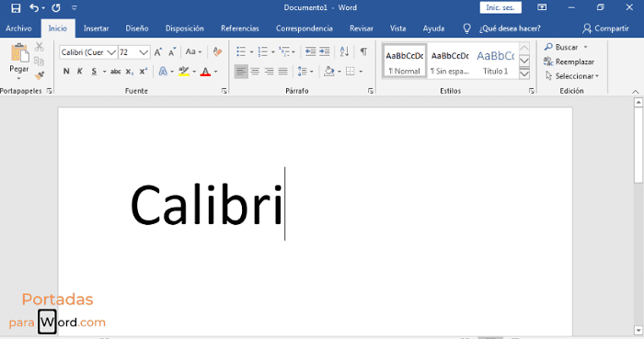Apply red font color

click(205, 72)
